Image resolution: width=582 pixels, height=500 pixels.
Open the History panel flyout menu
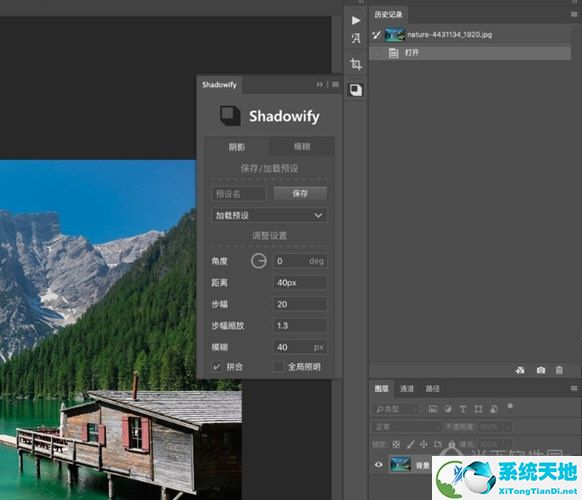coord(574,14)
